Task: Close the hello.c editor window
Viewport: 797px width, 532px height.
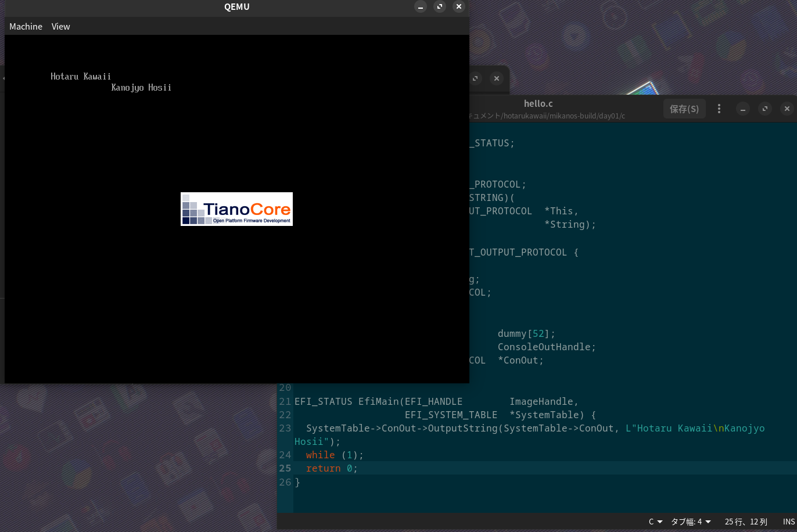Action: click(x=787, y=109)
